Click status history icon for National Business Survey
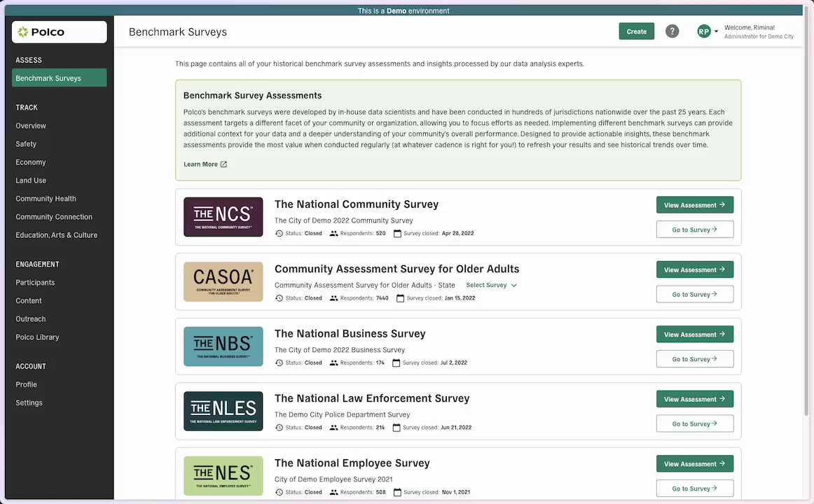The width and height of the screenshot is (814, 504). 280,363
